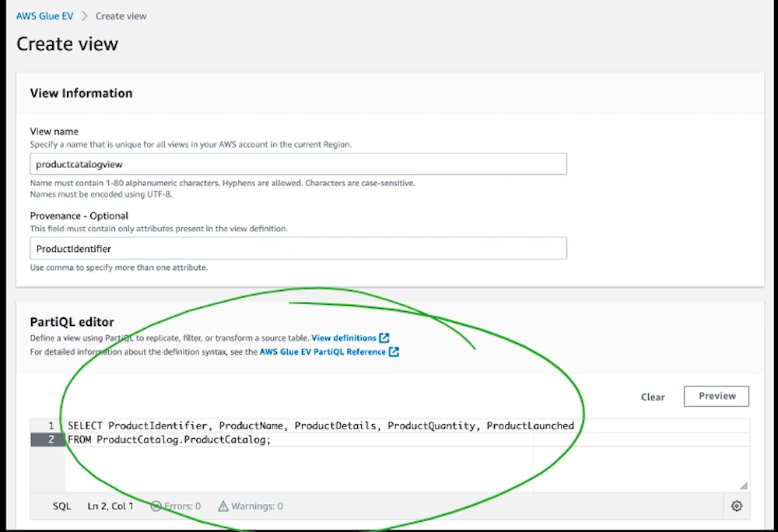
Task: Click the external-link icon beside PartiQL Reference
Action: coord(394,352)
